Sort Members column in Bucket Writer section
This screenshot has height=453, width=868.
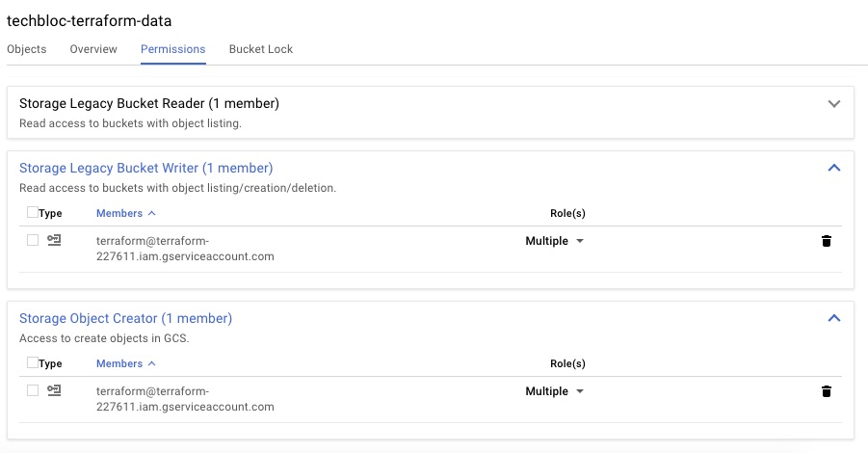[x=125, y=213]
